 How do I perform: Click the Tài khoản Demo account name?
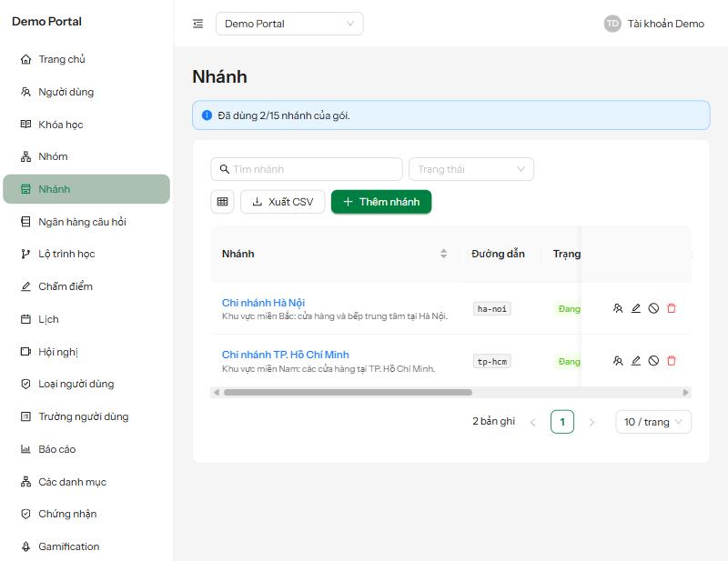pyautogui.click(x=666, y=24)
